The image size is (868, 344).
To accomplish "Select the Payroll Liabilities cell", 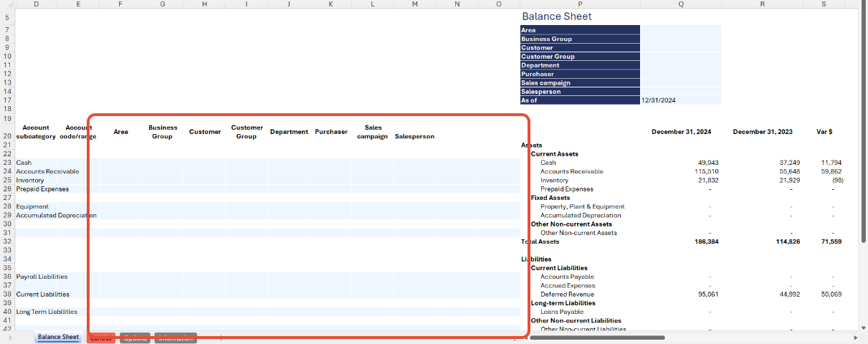I will (42, 277).
